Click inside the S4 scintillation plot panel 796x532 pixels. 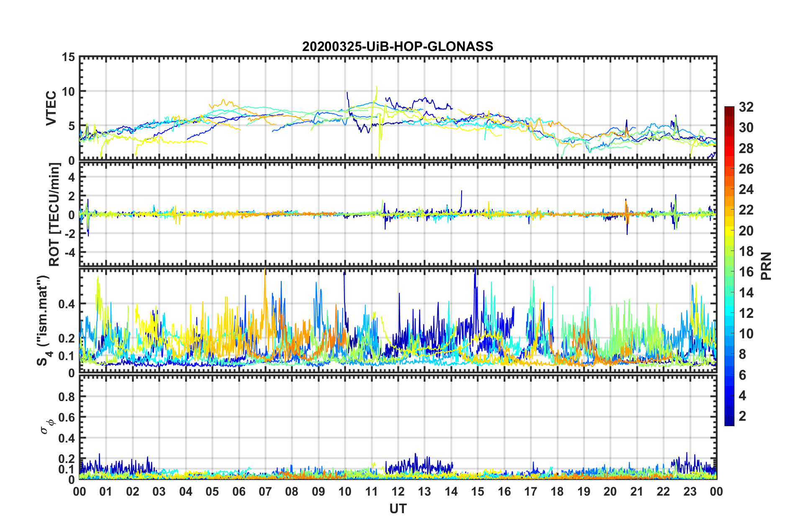[x=398, y=321]
